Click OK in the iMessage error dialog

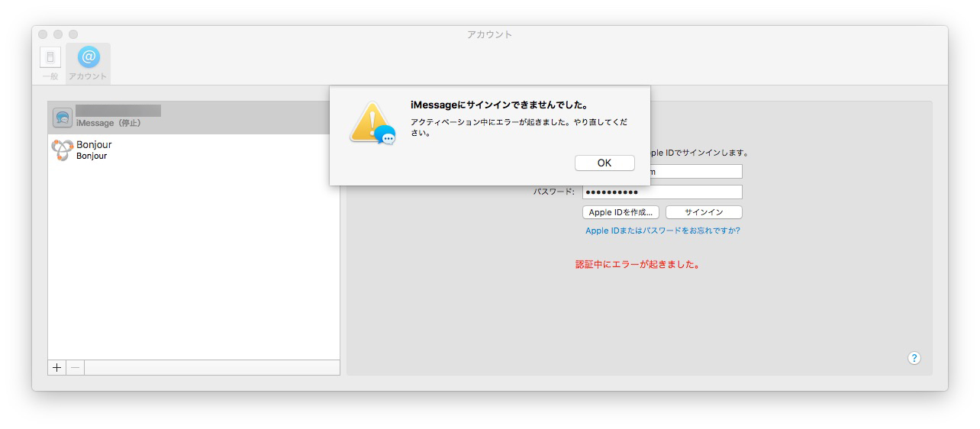604,163
